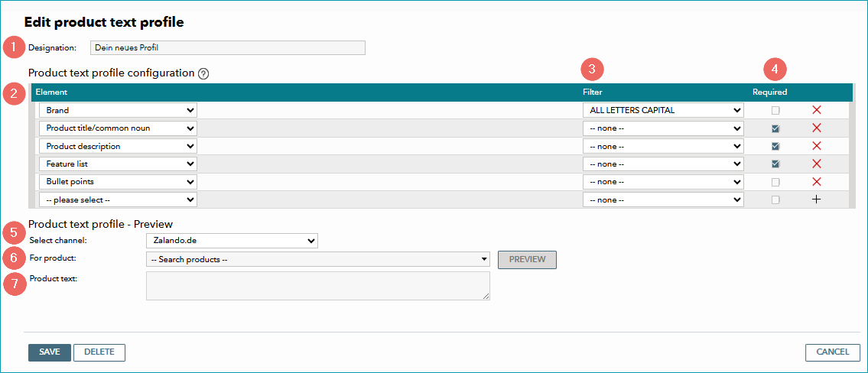Click the Product text label
868x373 pixels.
54,278
